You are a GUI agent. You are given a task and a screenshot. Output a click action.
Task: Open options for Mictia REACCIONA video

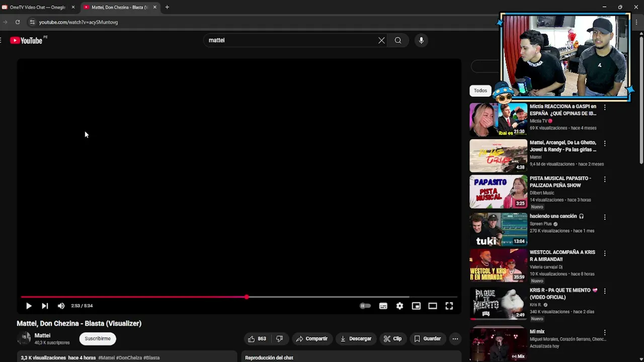click(605, 107)
